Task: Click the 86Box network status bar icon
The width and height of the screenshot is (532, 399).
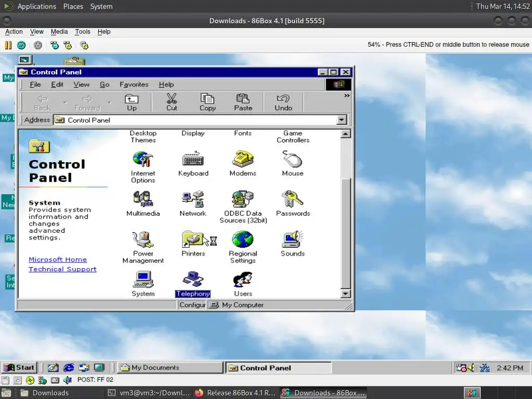Action: pos(42,380)
